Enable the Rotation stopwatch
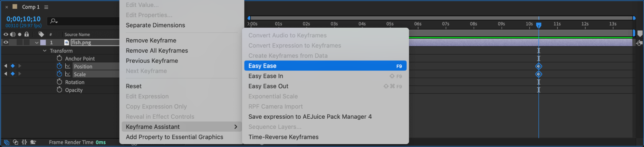This screenshot has width=644, height=147. point(59,82)
